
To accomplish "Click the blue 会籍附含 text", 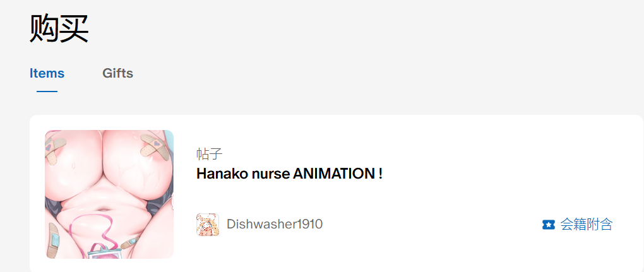I will 587,225.
